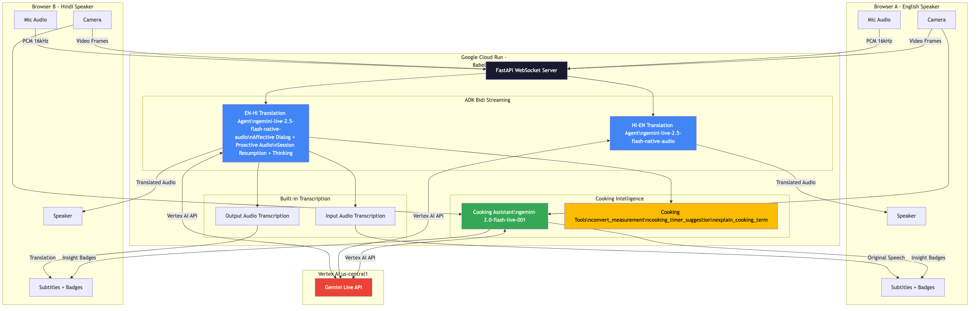Viewport: 980px width, 311px height.
Task: Click PCM 16kHz label in Browser A
Action: click(879, 41)
